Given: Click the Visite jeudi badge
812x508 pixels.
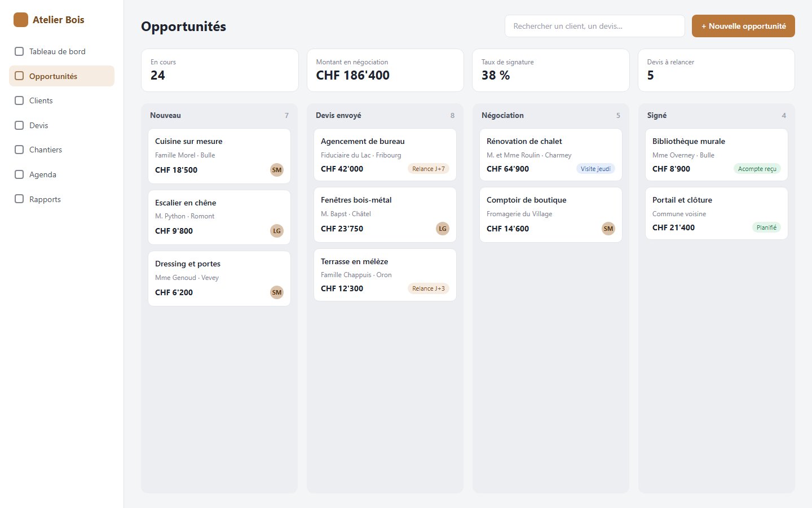Looking at the screenshot, I should (x=595, y=169).
